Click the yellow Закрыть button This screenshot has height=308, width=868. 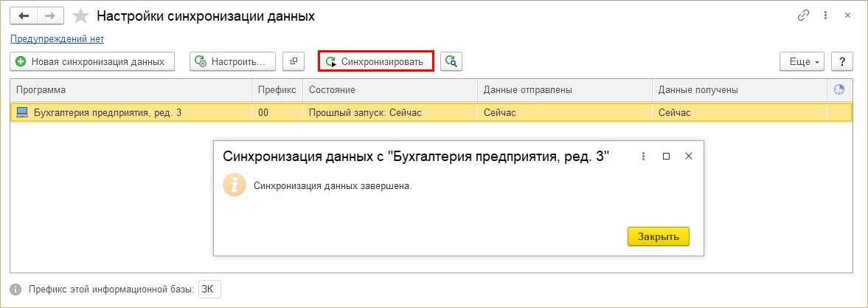tap(659, 236)
